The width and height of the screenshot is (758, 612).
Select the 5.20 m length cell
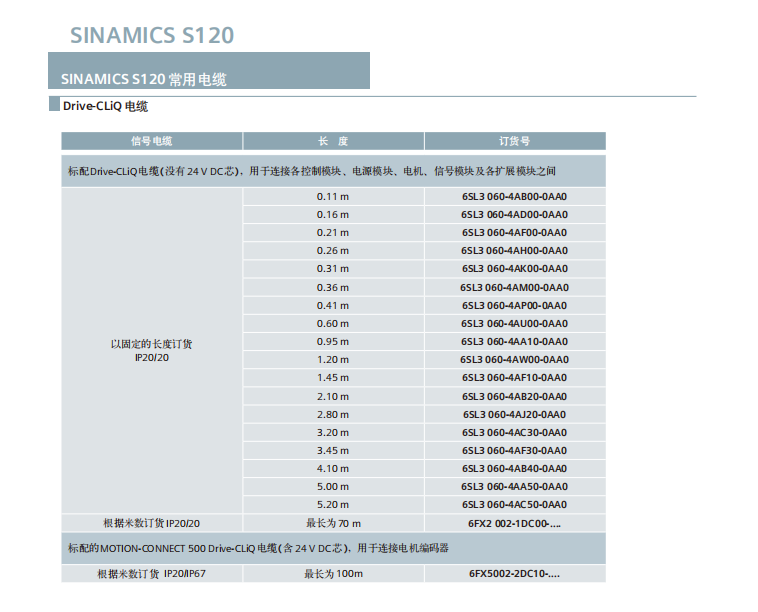tap(334, 505)
